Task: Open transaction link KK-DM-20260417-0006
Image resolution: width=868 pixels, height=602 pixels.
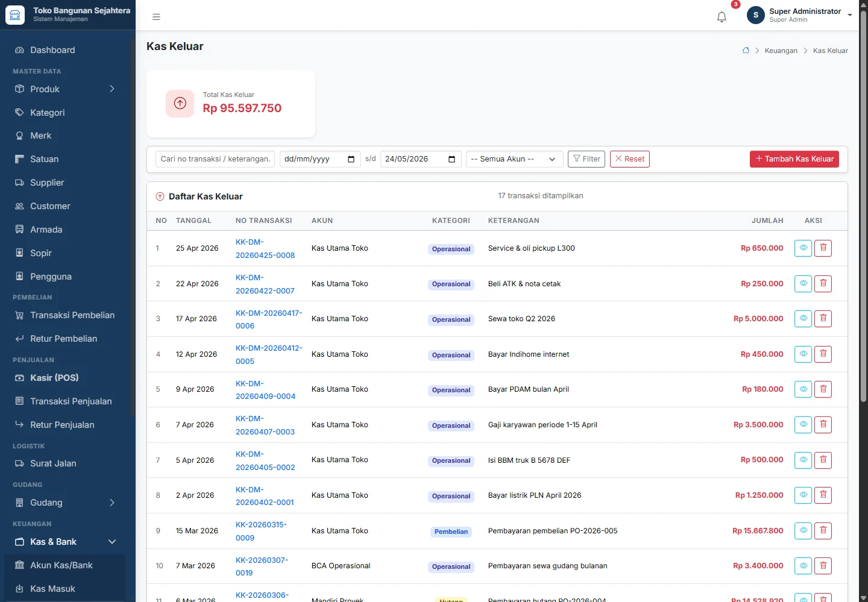Action: click(x=269, y=319)
